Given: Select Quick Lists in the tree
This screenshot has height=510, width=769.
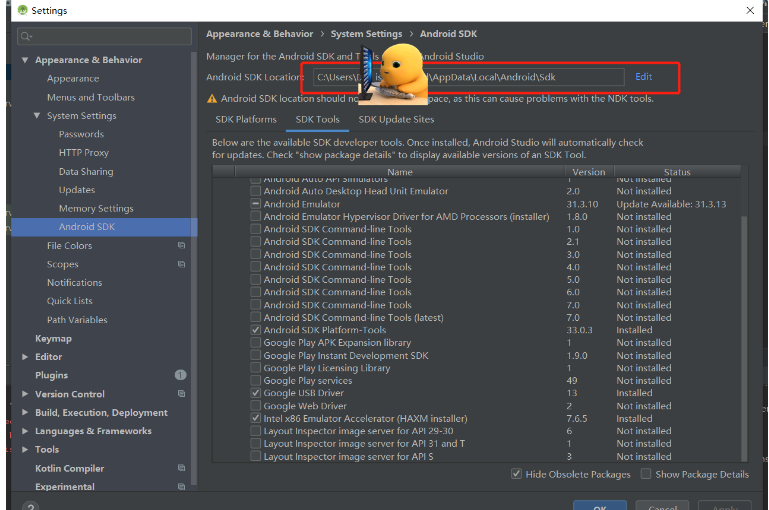Looking at the screenshot, I should point(70,301).
